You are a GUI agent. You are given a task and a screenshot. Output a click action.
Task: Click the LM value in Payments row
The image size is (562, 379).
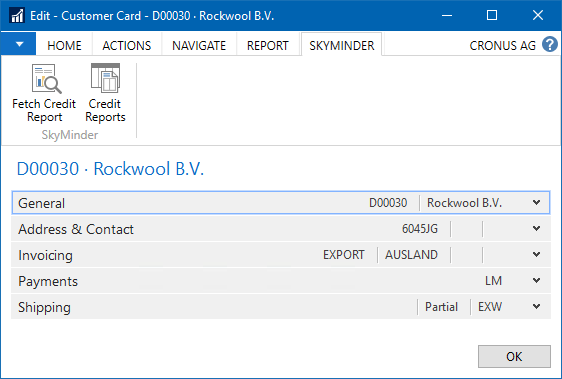[x=493, y=281]
